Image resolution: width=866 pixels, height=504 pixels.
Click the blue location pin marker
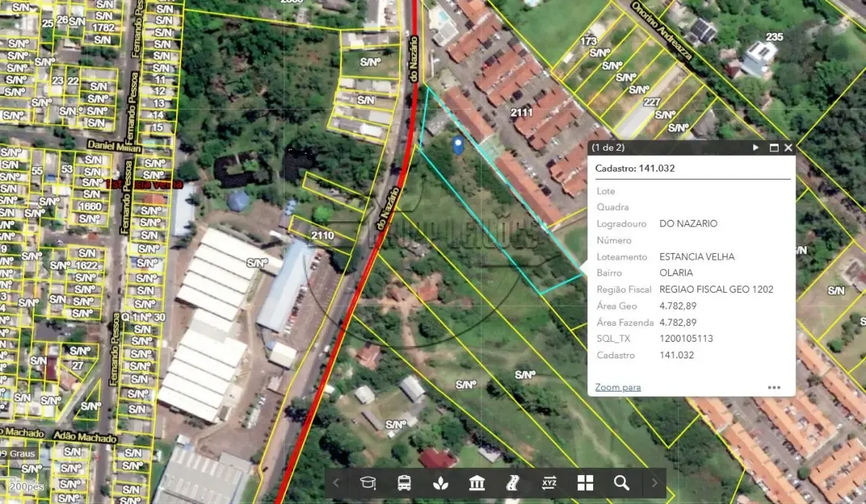click(x=458, y=146)
